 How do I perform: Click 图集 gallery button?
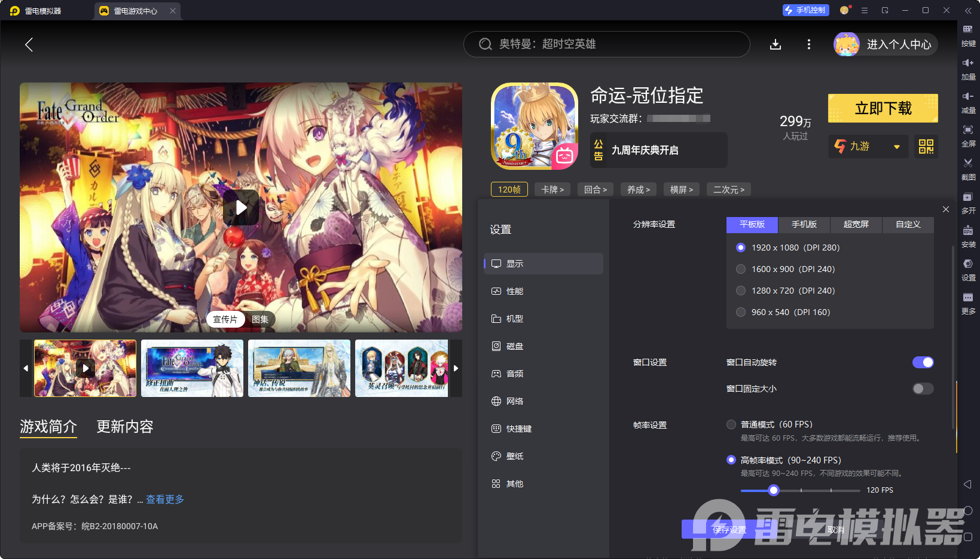(x=260, y=319)
